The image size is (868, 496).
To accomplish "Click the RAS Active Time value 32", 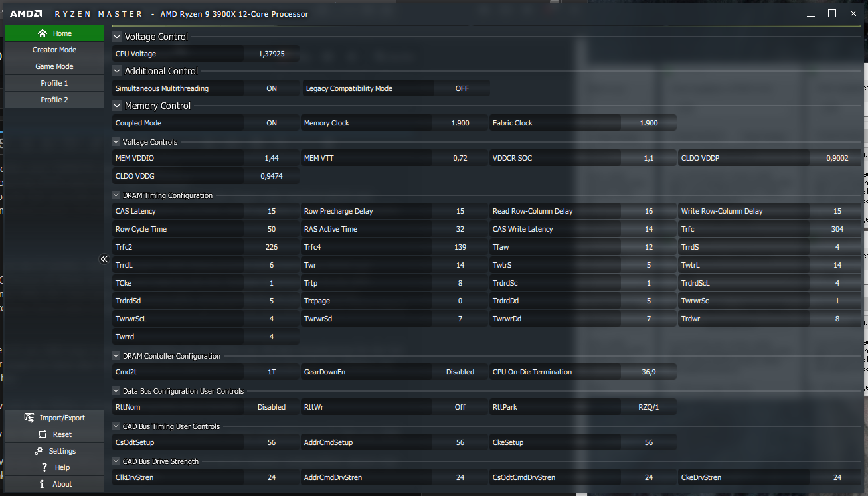I will point(460,229).
